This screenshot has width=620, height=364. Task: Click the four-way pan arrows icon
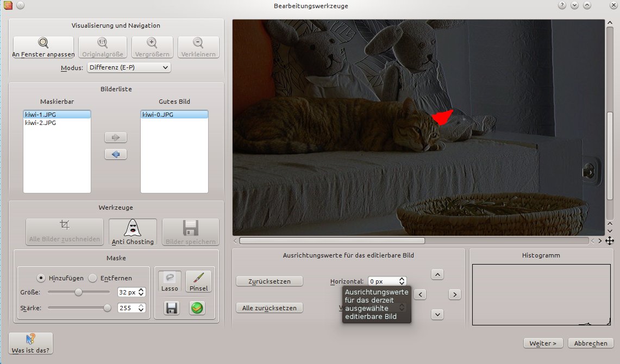pos(610,241)
